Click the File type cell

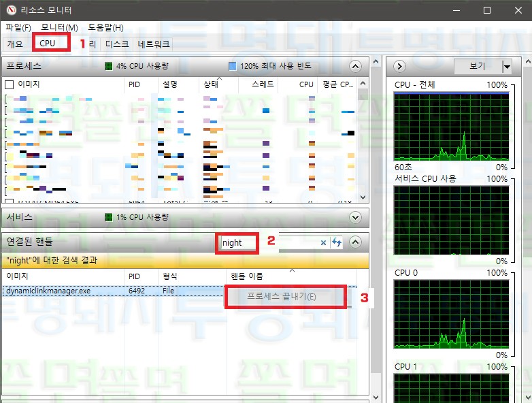tap(168, 291)
